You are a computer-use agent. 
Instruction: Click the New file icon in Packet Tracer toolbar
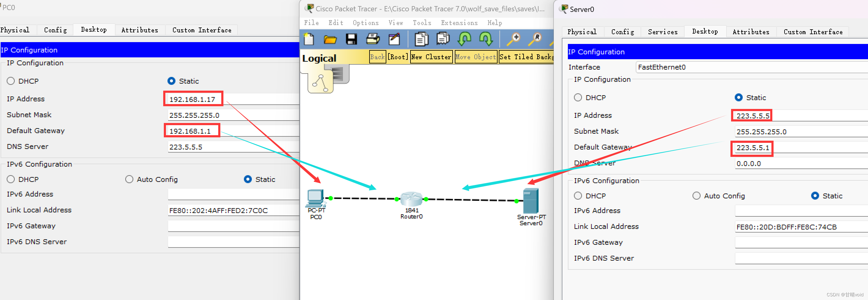click(x=309, y=39)
